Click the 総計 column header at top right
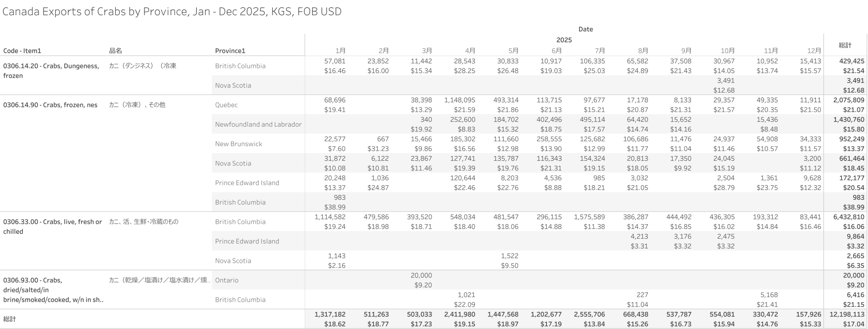868x329 pixels. (845, 45)
